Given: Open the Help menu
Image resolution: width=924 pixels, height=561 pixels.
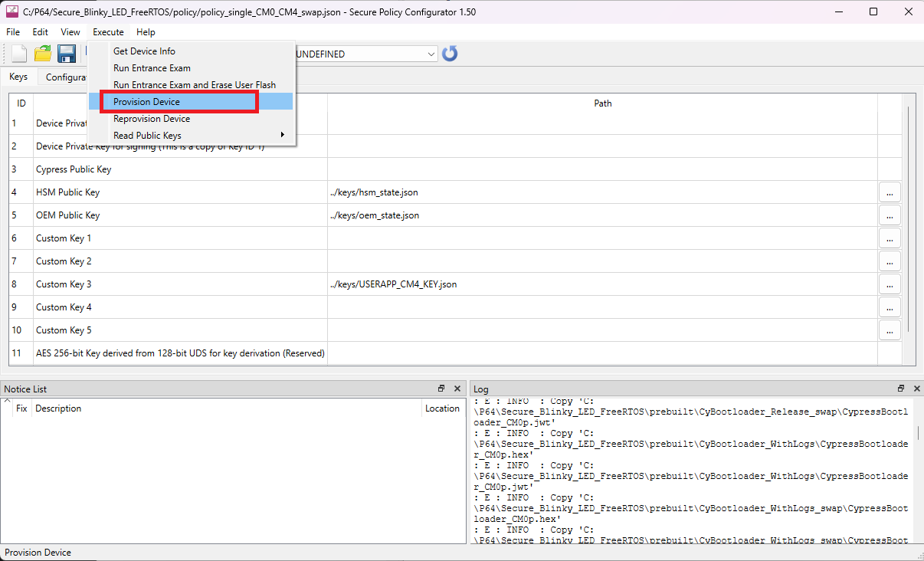Looking at the screenshot, I should tap(146, 32).
